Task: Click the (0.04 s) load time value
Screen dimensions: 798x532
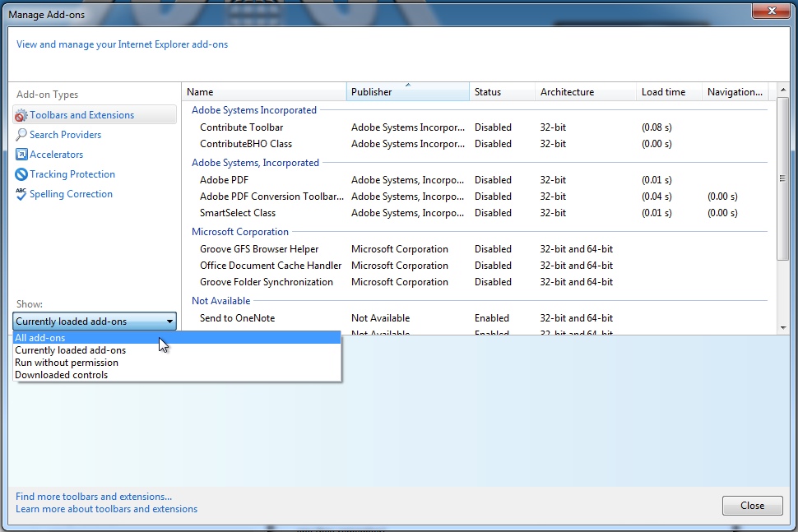Action: (x=656, y=197)
